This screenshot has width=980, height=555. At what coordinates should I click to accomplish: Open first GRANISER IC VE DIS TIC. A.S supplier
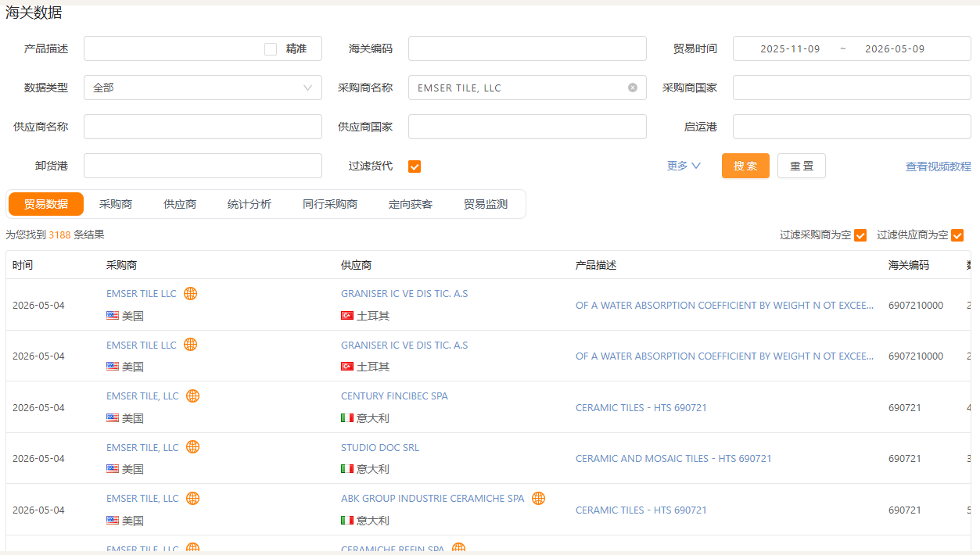(x=404, y=294)
